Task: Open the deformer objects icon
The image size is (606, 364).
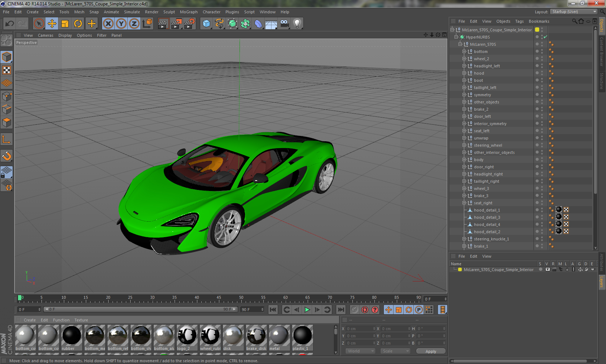Action: coord(258,24)
